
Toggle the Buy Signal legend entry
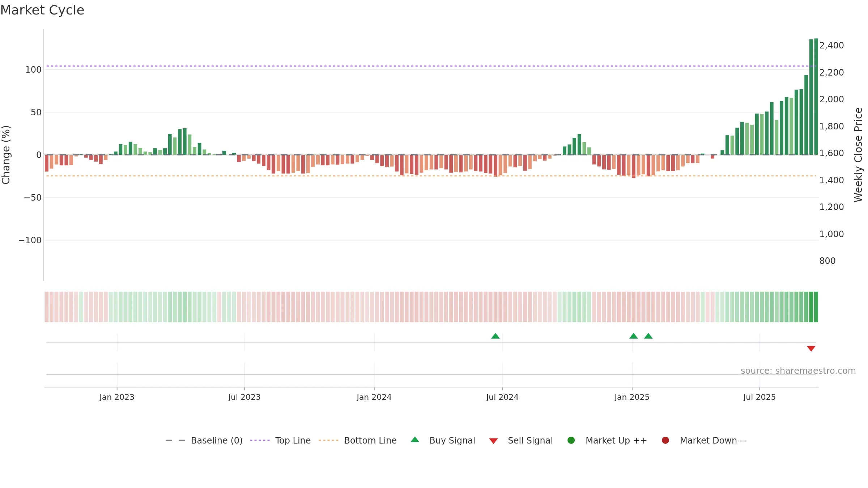pyautogui.click(x=443, y=440)
